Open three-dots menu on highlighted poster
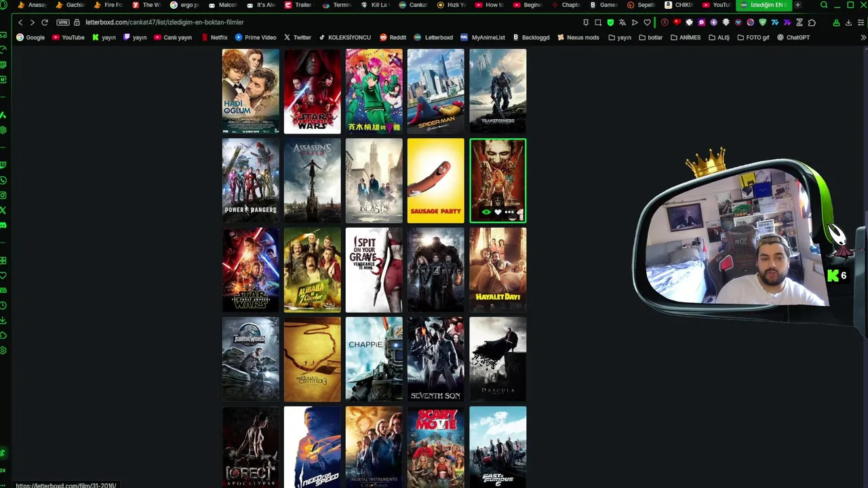868x488 pixels. click(x=509, y=212)
